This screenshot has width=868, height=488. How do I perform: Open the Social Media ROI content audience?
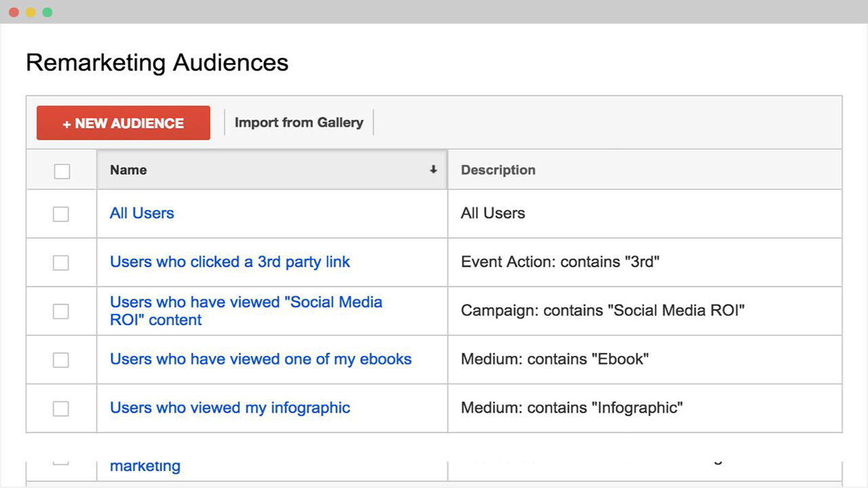(245, 311)
